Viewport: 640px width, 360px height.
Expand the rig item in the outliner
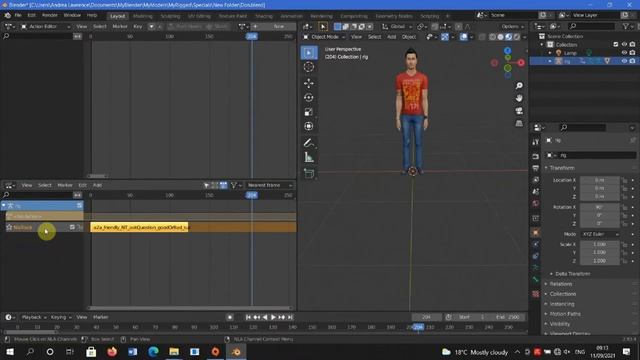tap(550, 61)
